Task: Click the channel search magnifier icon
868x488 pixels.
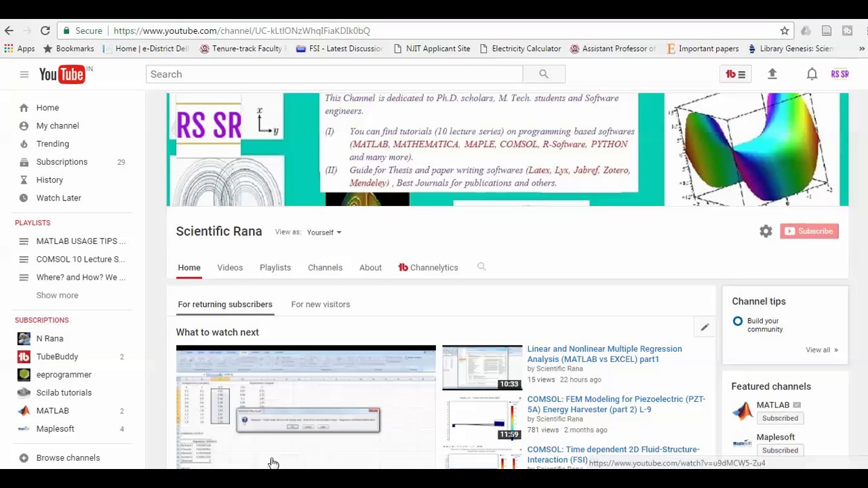Action: 481,267
